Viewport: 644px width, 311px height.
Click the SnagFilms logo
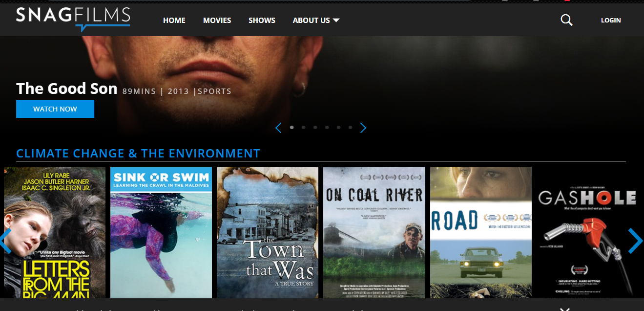point(73,19)
